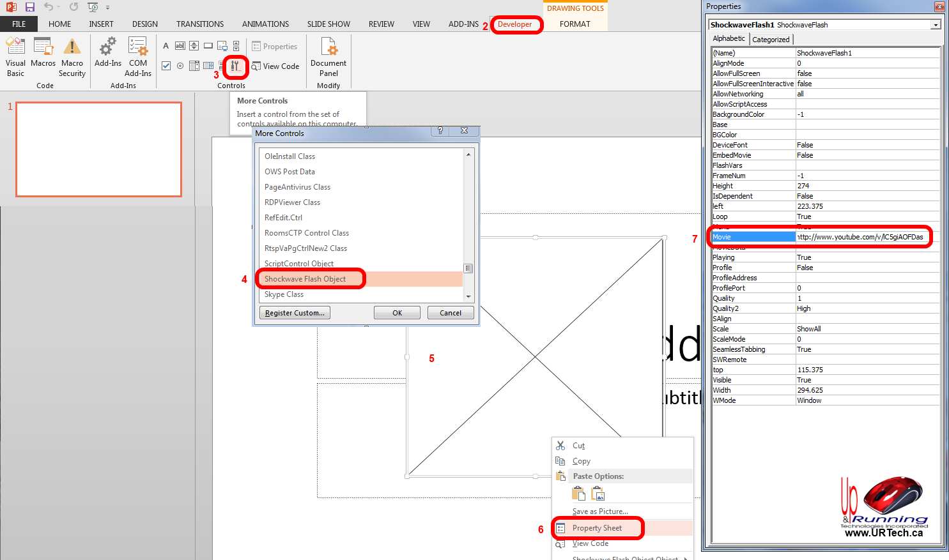This screenshot has width=949, height=560.
Task: Click the Register Custom button
Action: 295,313
